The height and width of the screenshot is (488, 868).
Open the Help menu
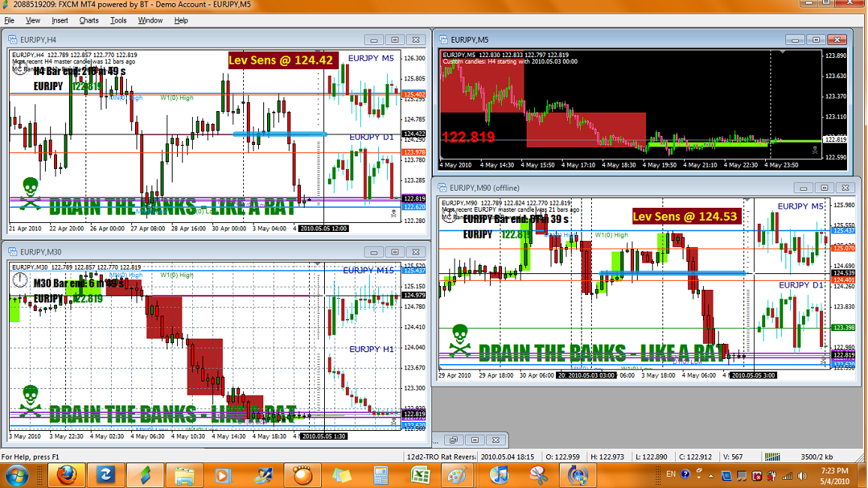click(x=181, y=20)
